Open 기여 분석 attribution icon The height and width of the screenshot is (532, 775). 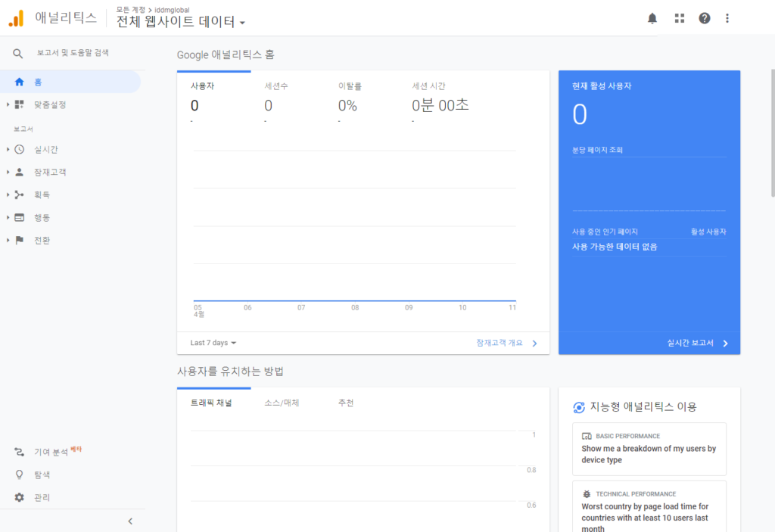[20, 452]
